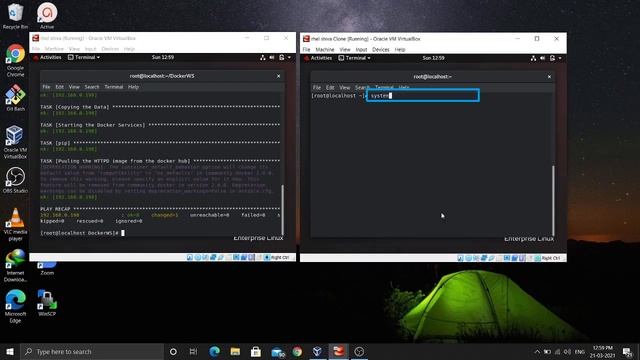Open Help menu of DockerWS terminal
The width and height of the screenshot is (640, 360).
click(x=133, y=87)
